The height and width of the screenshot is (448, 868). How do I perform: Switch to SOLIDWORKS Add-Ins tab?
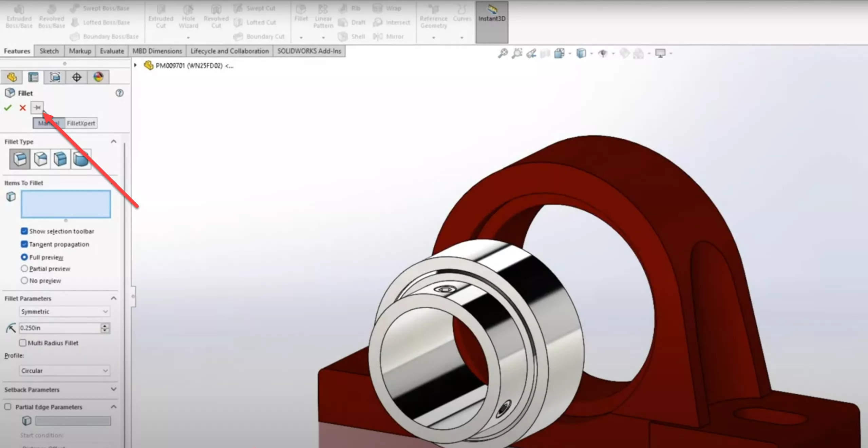[309, 51]
